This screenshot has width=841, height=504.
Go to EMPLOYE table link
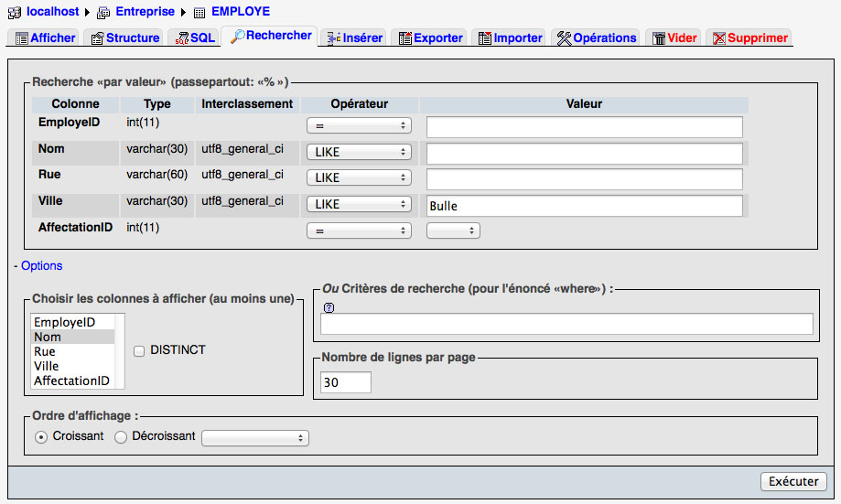click(241, 12)
